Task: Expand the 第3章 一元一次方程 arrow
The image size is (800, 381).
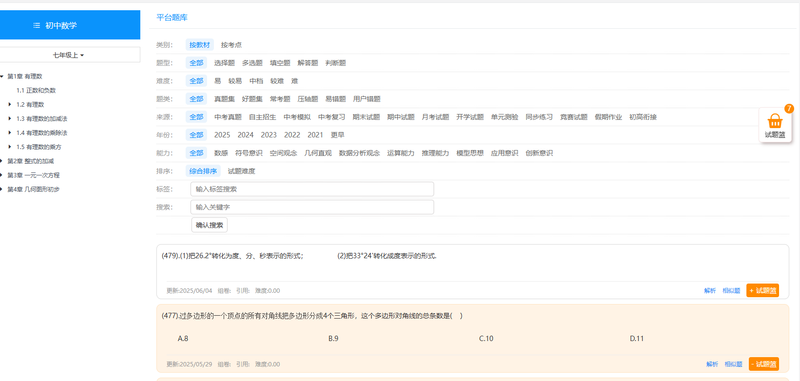Action: tap(2, 175)
